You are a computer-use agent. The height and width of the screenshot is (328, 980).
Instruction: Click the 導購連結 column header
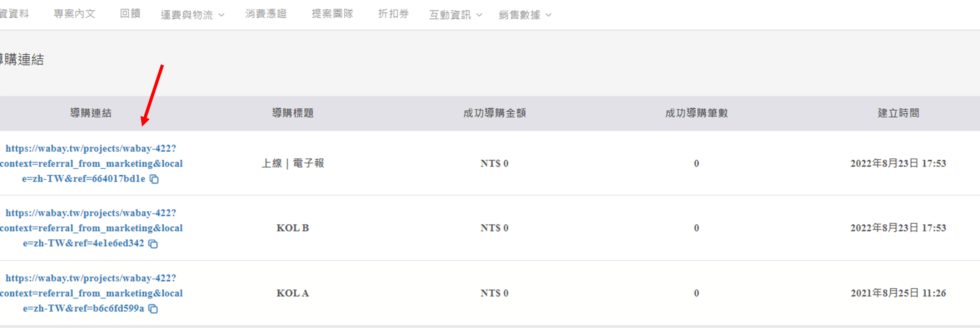(x=90, y=113)
